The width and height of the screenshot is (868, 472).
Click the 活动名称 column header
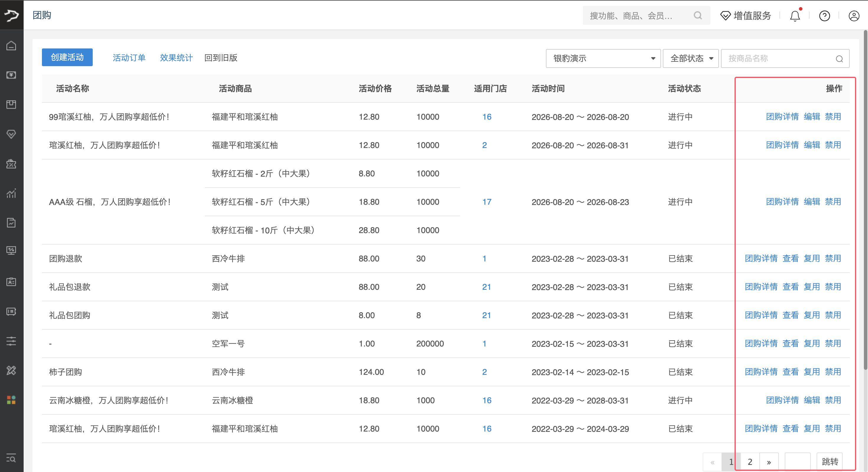(72, 88)
